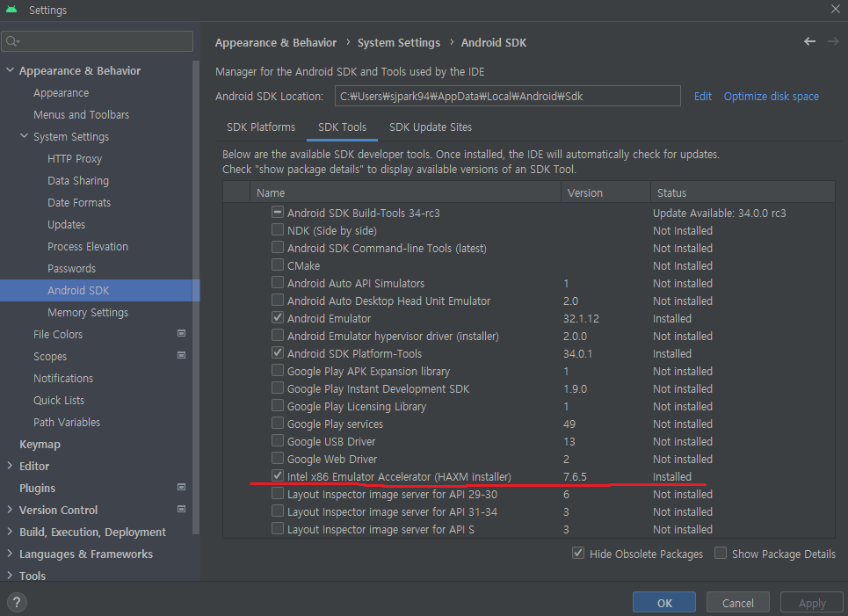Switch to SDK Platforms tab
848x616 pixels.
coord(261,127)
